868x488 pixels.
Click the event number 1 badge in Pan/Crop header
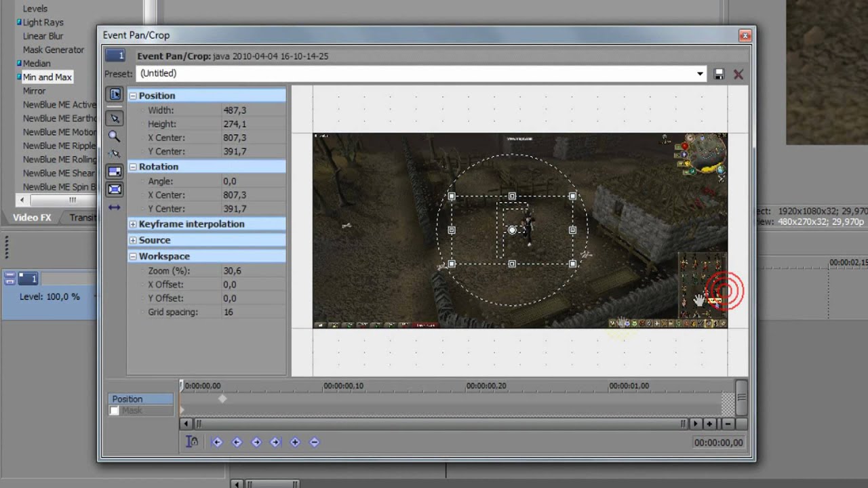(x=115, y=56)
